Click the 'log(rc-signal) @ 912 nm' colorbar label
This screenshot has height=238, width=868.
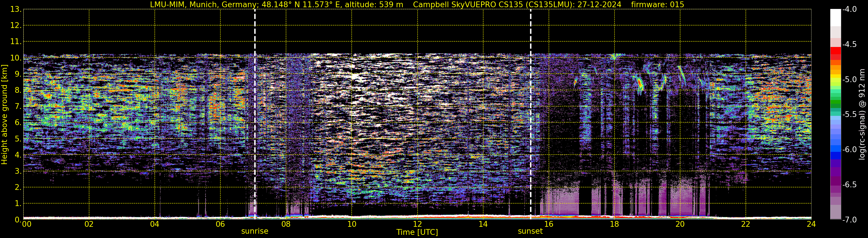coord(862,114)
